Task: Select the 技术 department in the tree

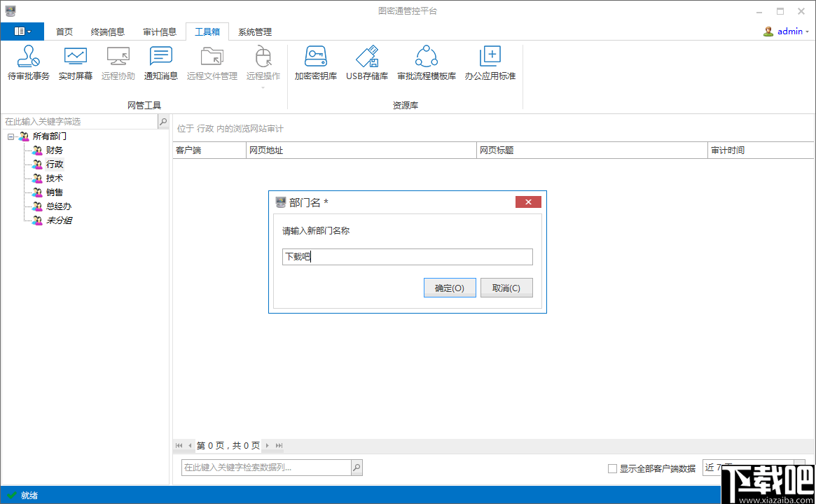Action: (x=54, y=178)
